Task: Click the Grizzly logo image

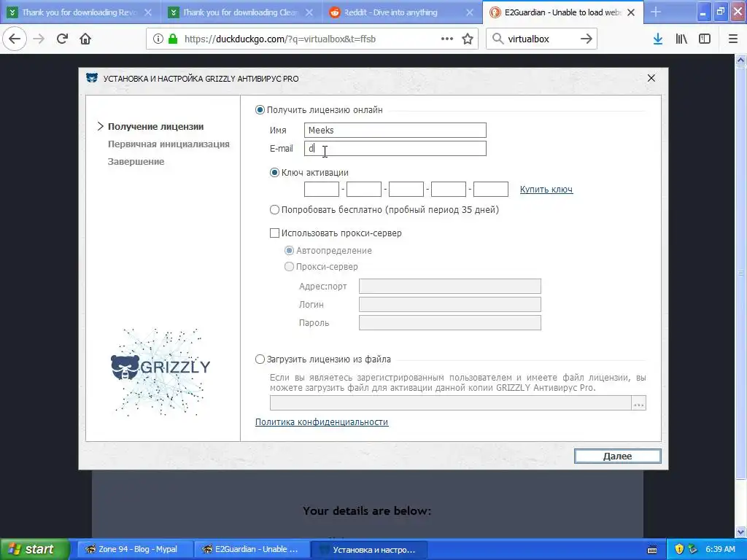Action: coord(160,371)
